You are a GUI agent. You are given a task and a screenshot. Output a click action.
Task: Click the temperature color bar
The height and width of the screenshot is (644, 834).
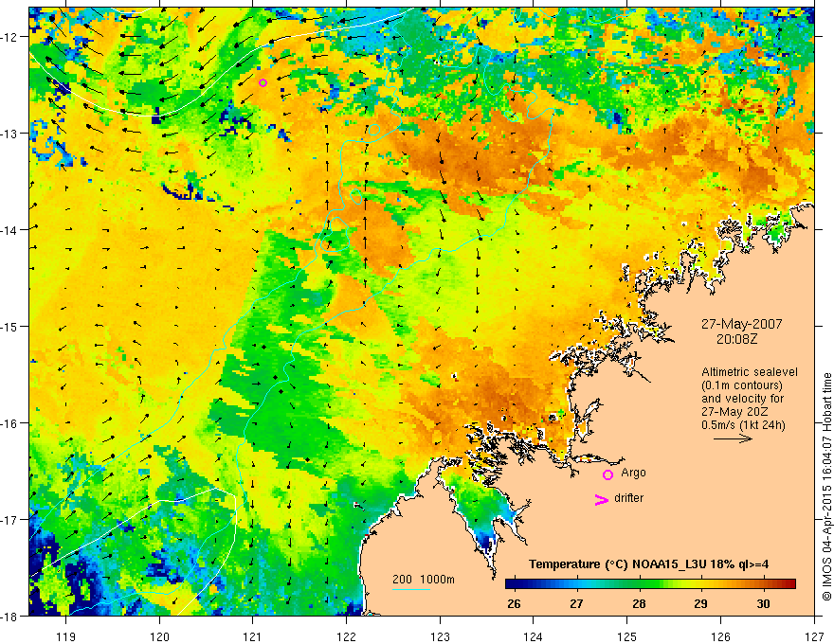pyautogui.click(x=650, y=584)
